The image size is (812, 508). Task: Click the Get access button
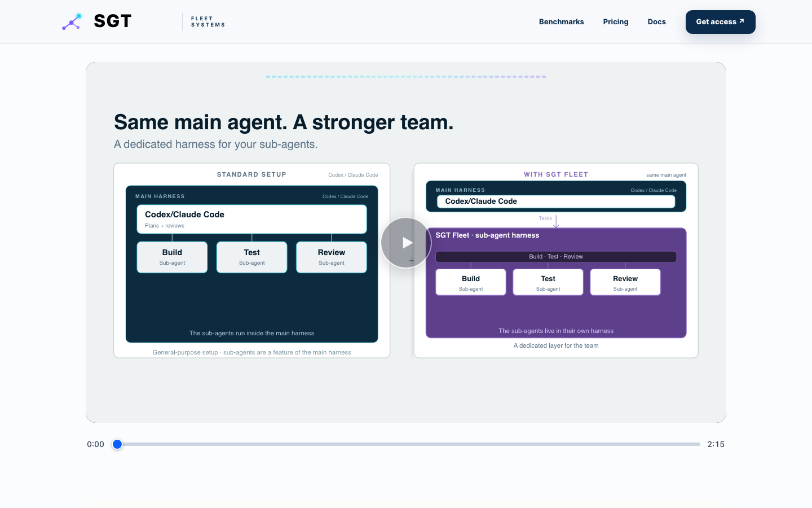[720, 22]
